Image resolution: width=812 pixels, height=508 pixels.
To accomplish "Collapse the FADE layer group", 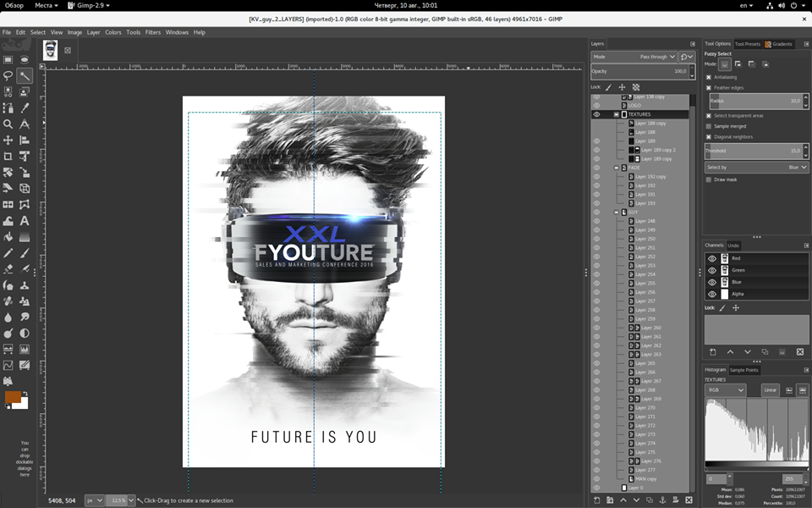I will (615, 167).
